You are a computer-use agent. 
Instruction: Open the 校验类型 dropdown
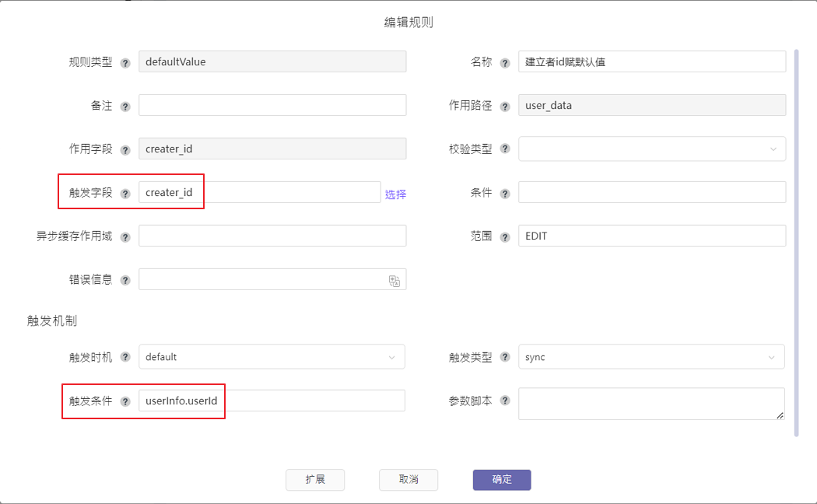coord(651,149)
